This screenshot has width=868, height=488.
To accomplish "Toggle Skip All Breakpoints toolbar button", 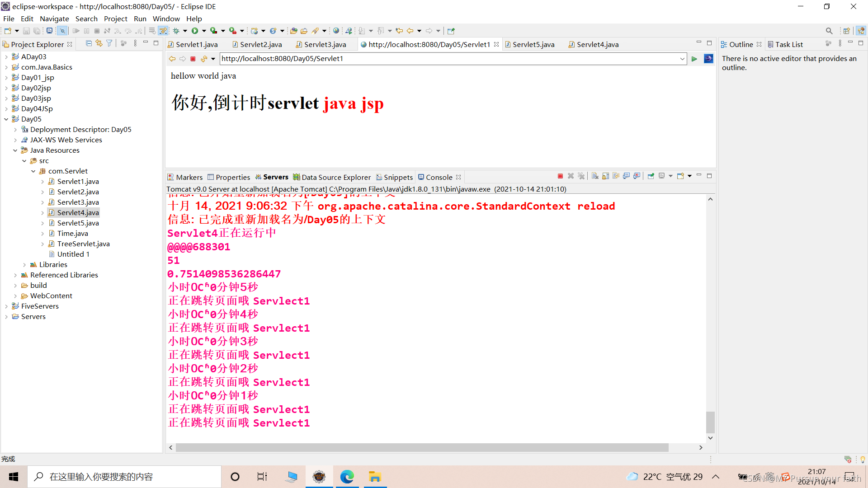I will (x=62, y=31).
